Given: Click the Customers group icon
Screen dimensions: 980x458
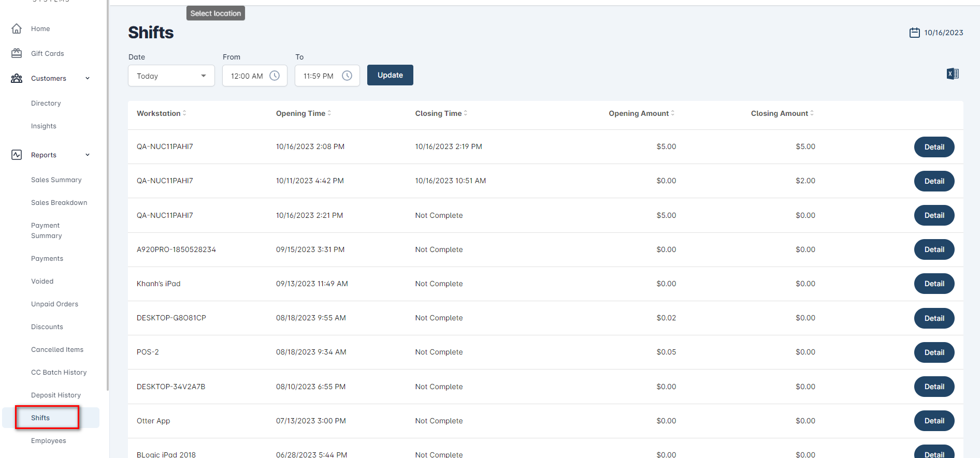Looking at the screenshot, I should (17, 78).
